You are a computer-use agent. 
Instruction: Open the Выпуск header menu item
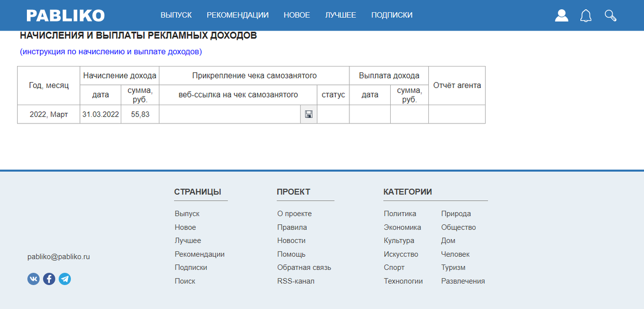176,15
